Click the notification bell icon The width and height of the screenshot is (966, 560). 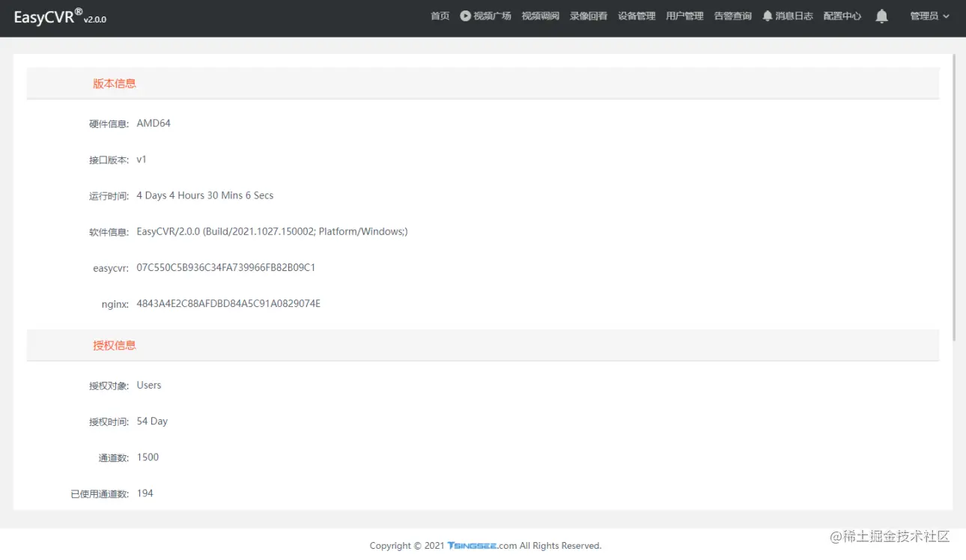pyautogui.click(x=881, y=16)
